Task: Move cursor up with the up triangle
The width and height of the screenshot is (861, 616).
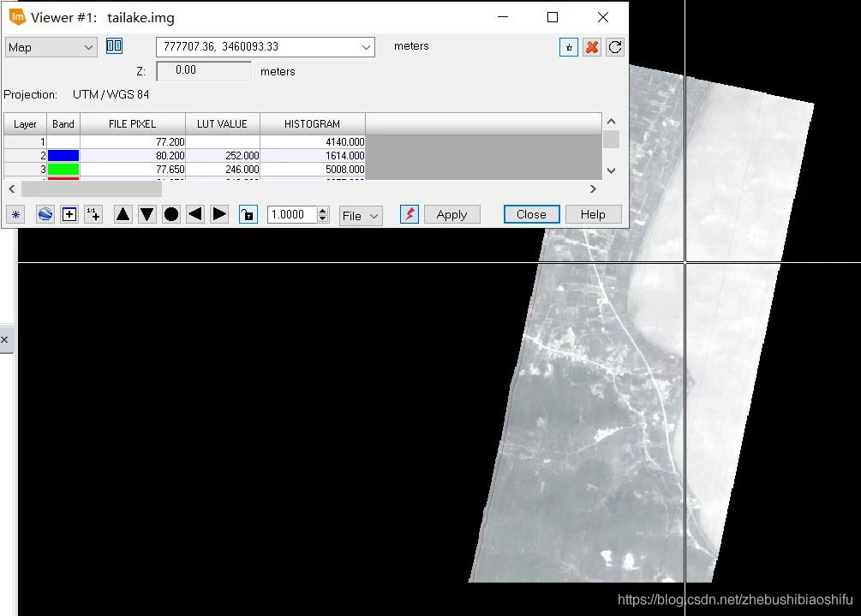Action: click(x=123, y=214)
